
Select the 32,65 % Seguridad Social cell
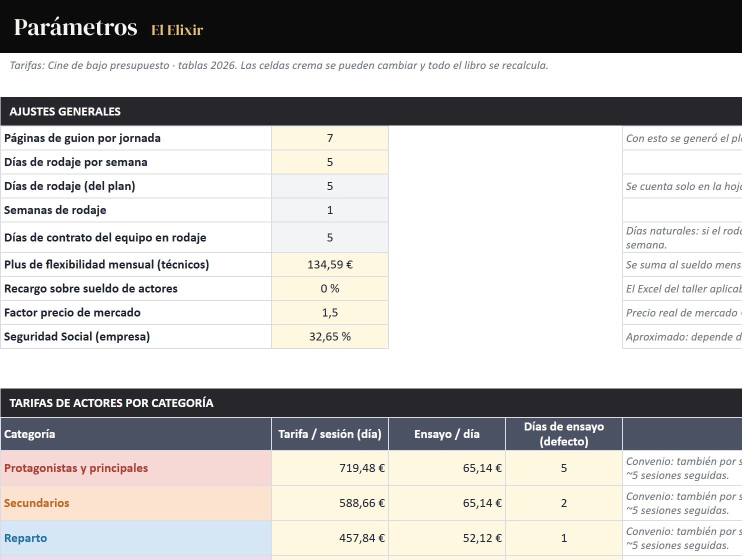click(x=330, y=336)
